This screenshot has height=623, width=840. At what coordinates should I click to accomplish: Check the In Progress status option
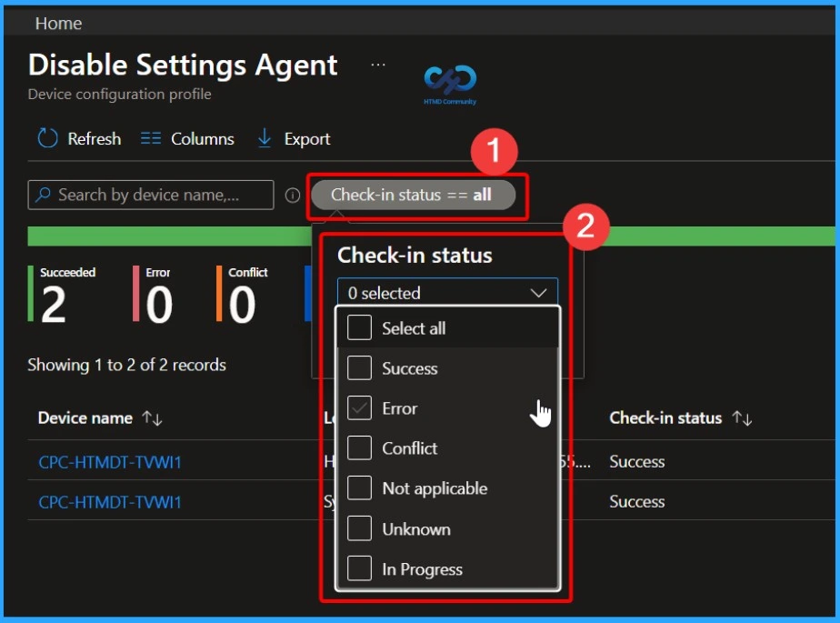pos(358,568)
